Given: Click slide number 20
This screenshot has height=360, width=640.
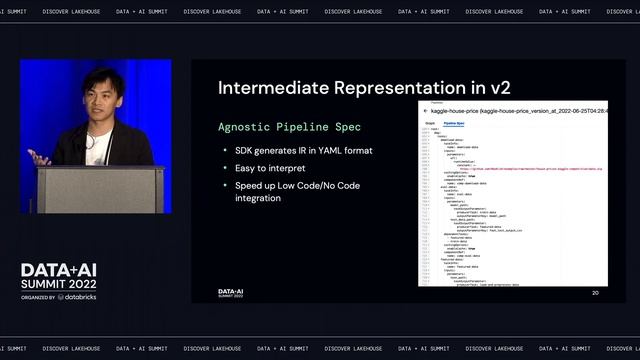Looking at the screenshot, I should [x=595, y=293].
